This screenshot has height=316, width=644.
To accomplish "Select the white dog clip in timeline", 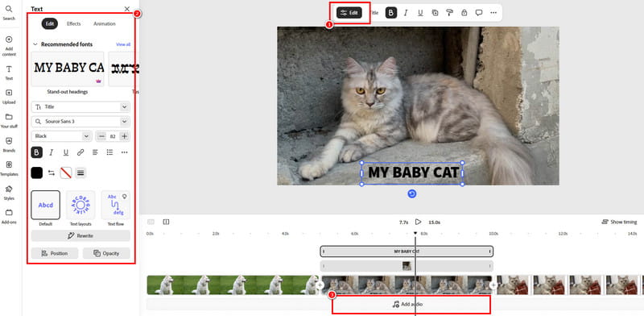I will [233, 285].
